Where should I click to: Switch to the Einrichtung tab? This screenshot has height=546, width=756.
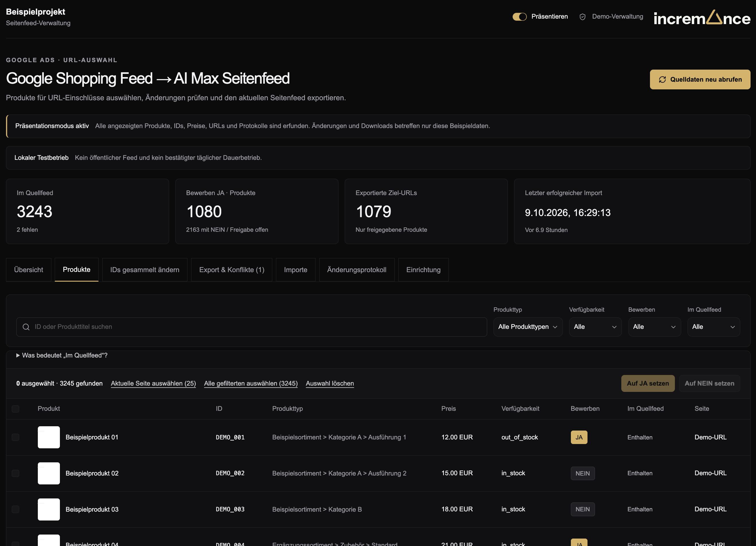[x=423, y=270]
